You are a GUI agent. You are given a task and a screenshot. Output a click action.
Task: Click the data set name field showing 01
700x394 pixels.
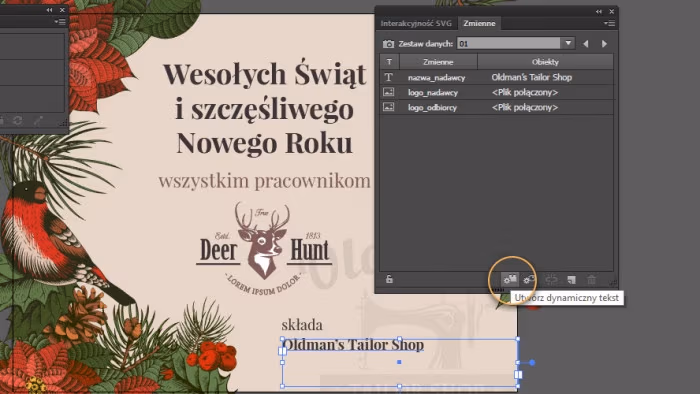pos(509,43)
